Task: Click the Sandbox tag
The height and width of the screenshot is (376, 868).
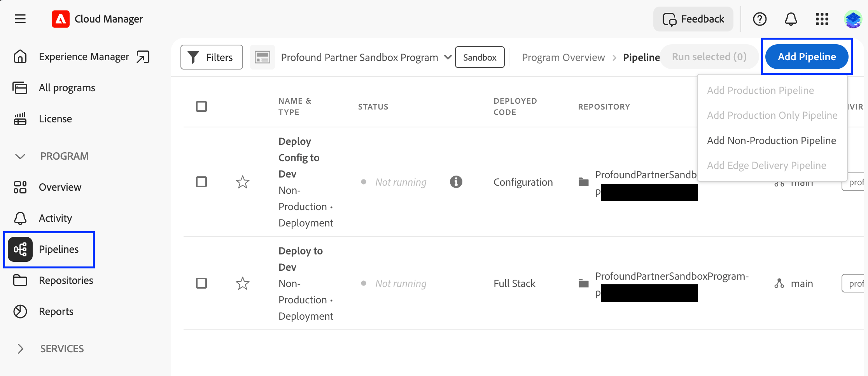Action: (x=480, y=57)
